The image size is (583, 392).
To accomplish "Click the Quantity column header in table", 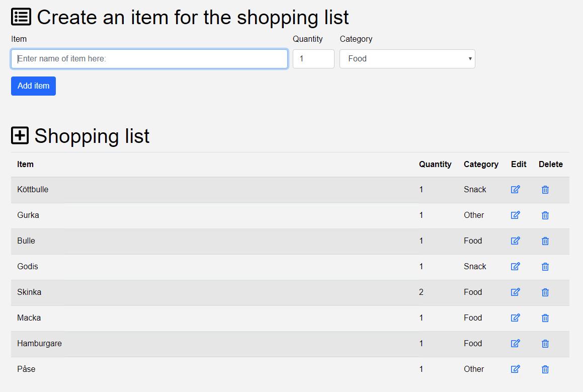I will click(435, 164).
